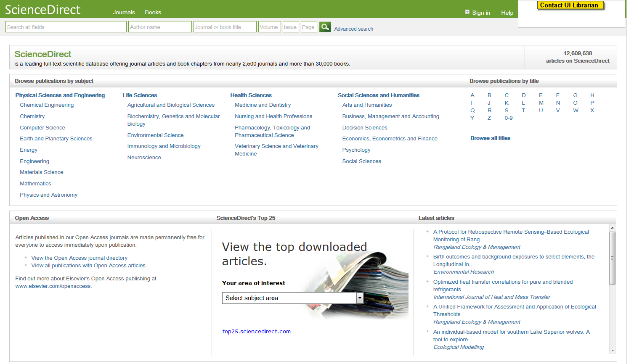Screen dimensions: 634x364
Task: Open the Neuroscience subject link
Action: (x=144, y=158)
